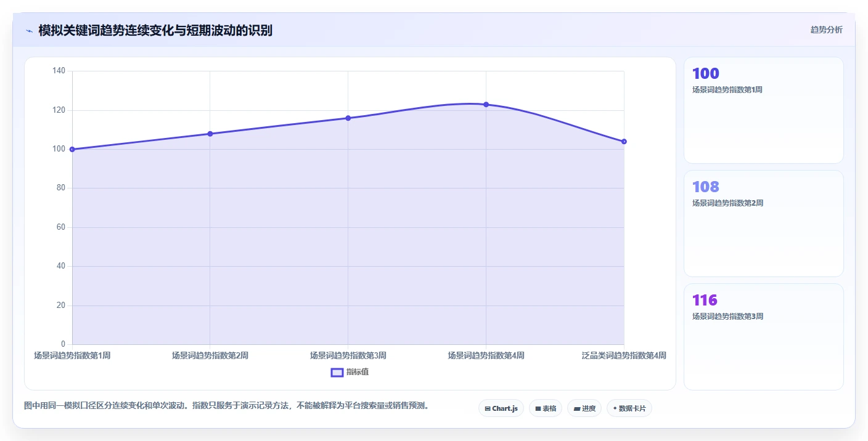
Task: Click the 108 value card
Action: click(x=764, y=224)
